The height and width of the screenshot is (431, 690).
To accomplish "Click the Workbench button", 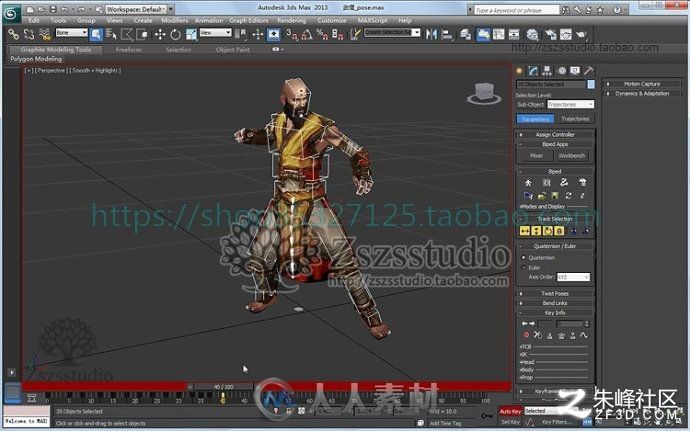I will pos(572,156).
